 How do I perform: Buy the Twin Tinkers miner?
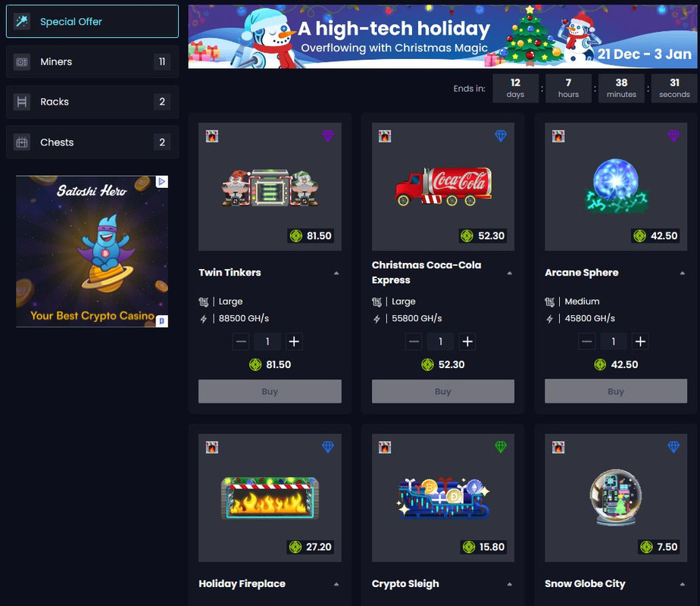(x=270, y=392)
